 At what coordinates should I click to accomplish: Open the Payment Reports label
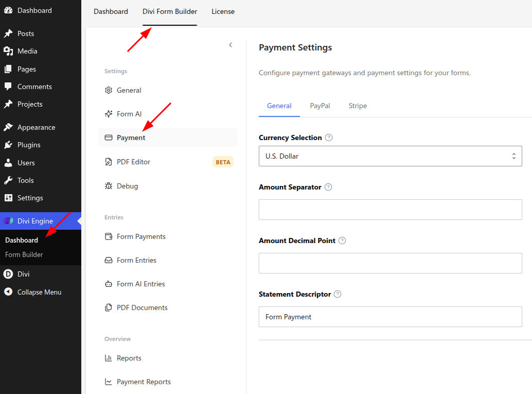tap(144, 382)
